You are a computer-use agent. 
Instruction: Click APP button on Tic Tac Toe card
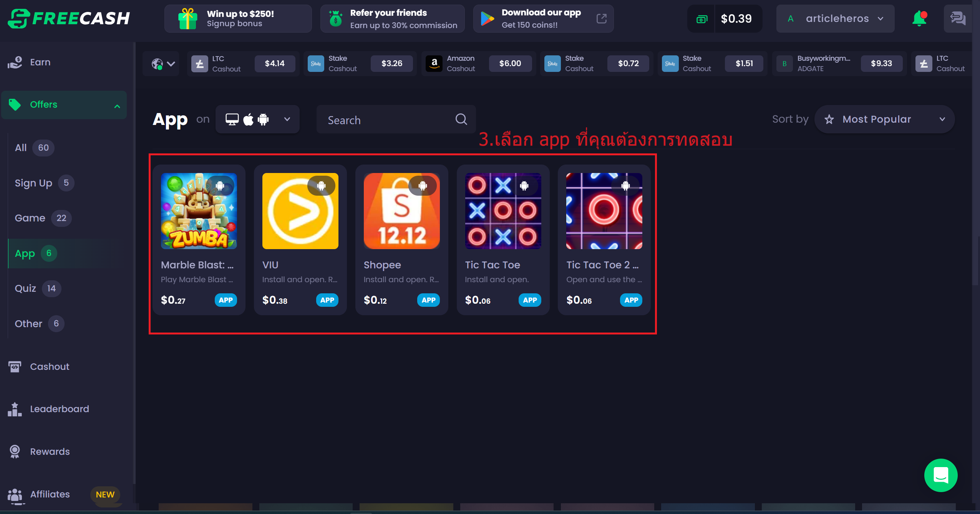click(x=530, y=300)
